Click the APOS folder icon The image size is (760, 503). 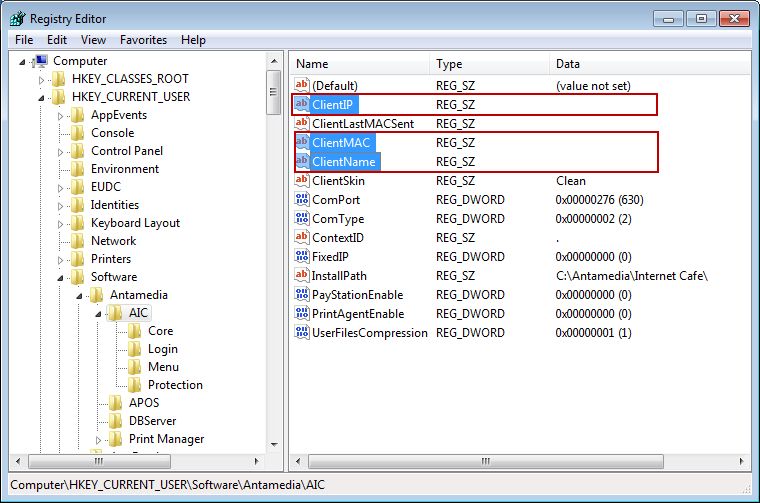click(115, 403)
